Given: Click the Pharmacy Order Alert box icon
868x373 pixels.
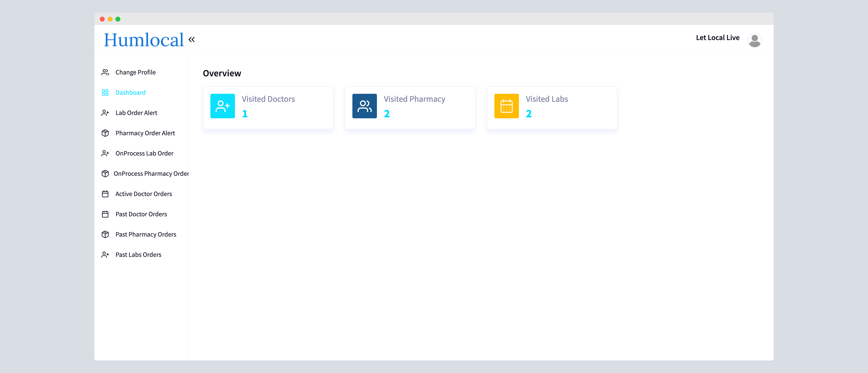Looking at the screenshot, I should [105, 133].
